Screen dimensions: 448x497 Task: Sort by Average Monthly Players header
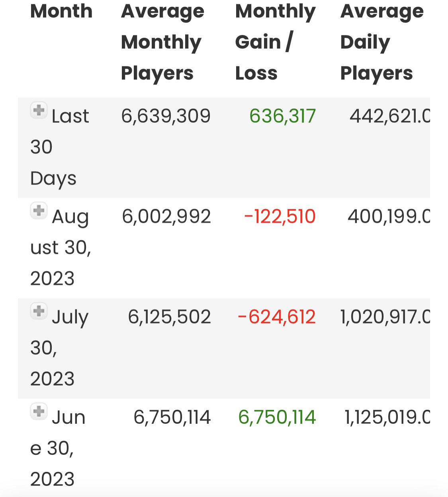coord(162,42)
